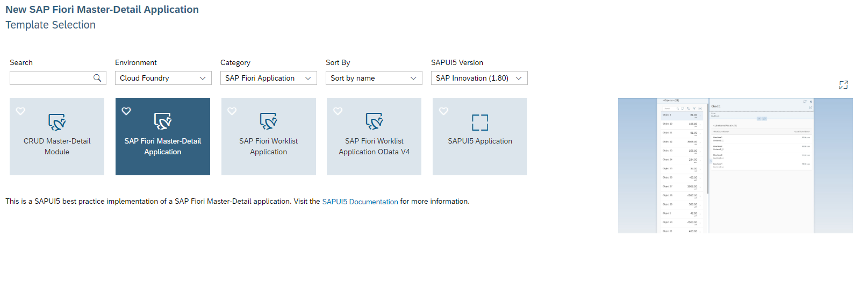Click the SAPUI5 Application tile label
Screen dimensions: 868x293
(480, 141)
